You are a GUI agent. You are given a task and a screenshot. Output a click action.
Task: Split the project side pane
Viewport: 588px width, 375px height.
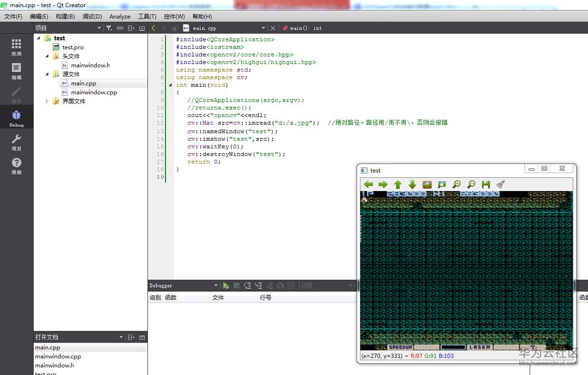click(131, 28)
